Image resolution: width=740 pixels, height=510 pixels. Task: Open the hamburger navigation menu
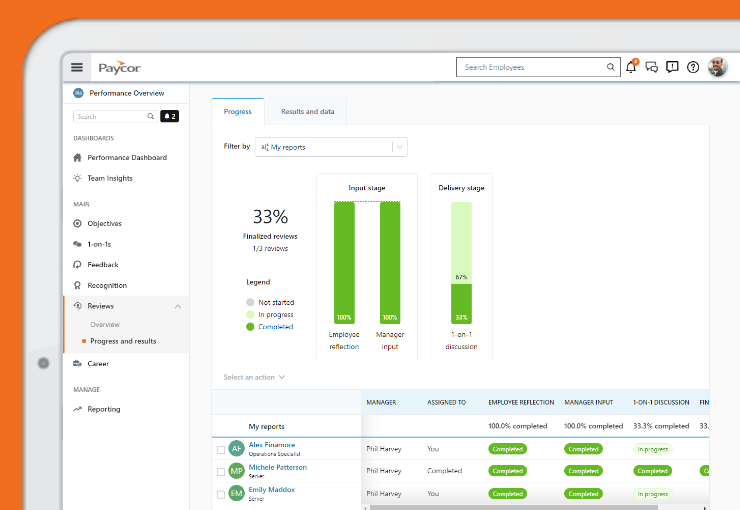point(77,67)
